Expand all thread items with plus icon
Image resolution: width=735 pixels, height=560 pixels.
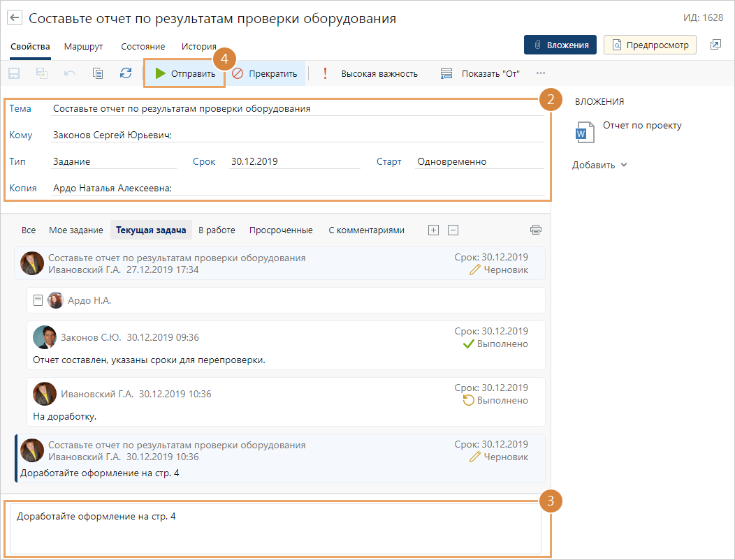click(433, 230)
